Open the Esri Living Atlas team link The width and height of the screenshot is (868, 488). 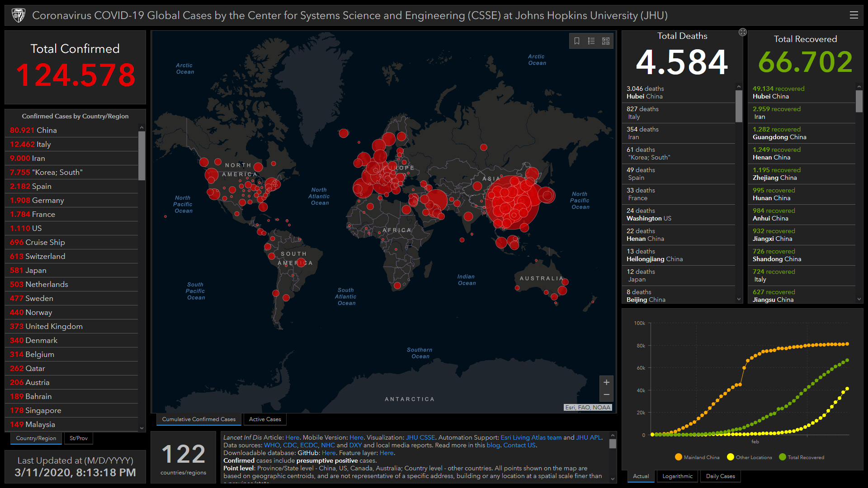(x=531, y=437)
